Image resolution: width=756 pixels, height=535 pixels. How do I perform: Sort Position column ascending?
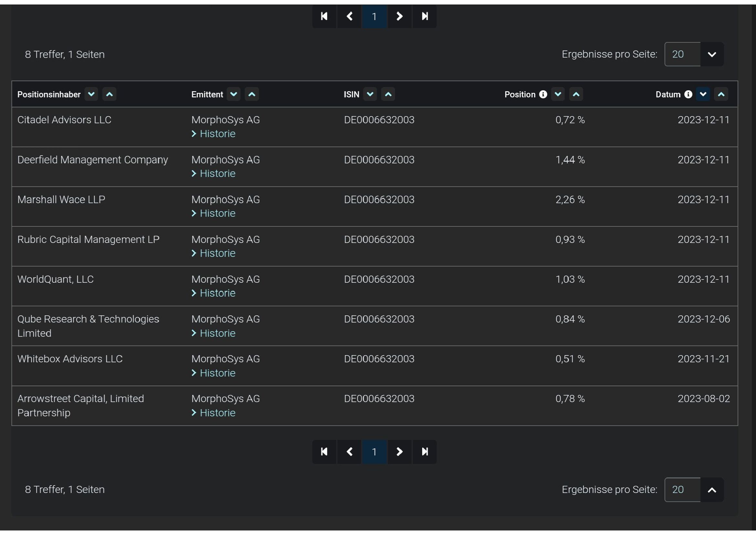pyautogui.click(x=576, y=94)
